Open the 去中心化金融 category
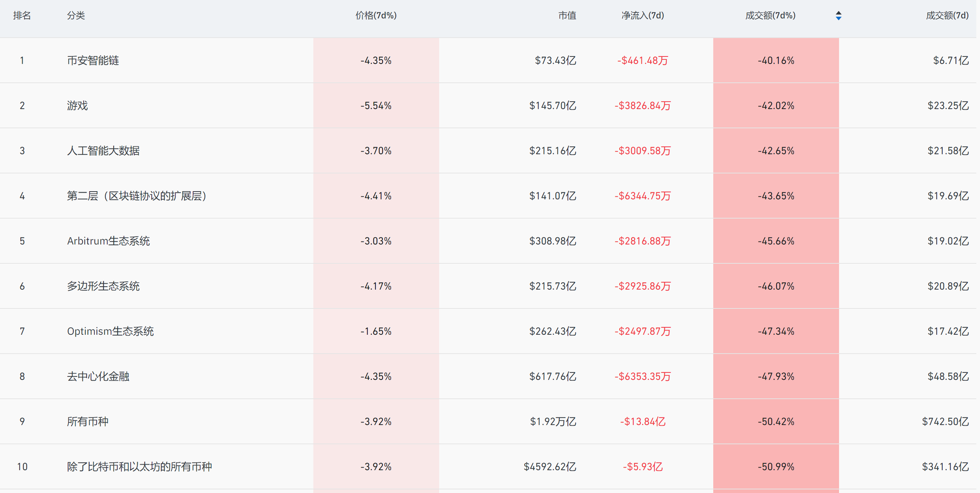 click(98, 376)
